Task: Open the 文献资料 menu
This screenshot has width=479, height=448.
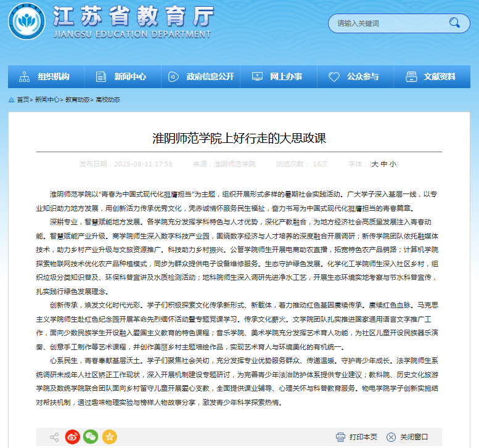Action: 432,76
